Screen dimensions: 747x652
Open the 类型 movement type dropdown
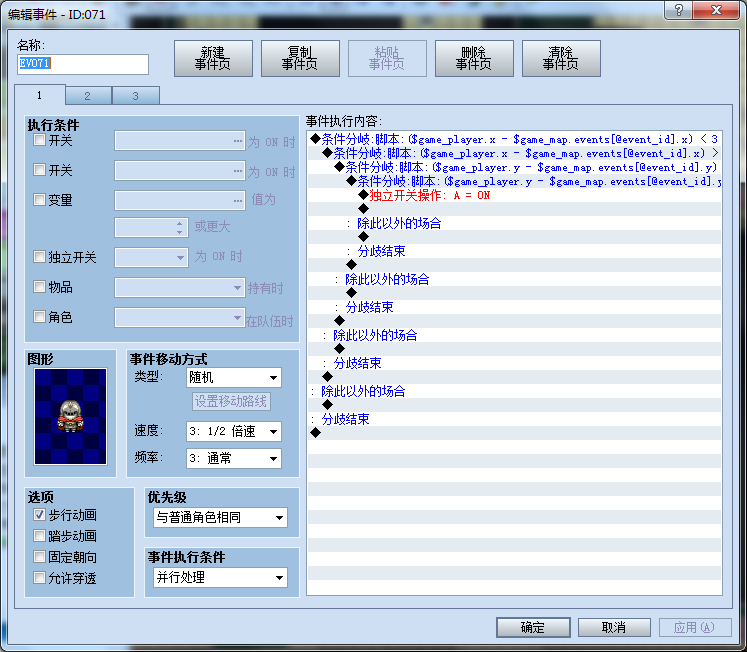[233, 378]
